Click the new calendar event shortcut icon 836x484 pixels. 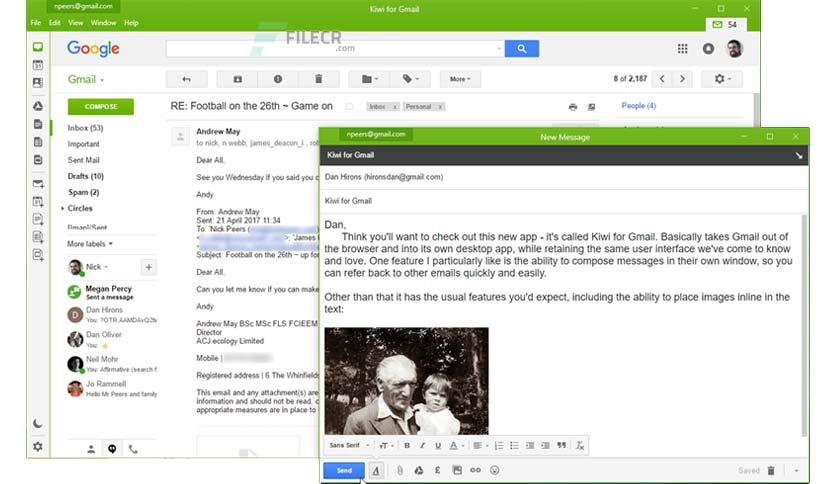coord(38,201)
